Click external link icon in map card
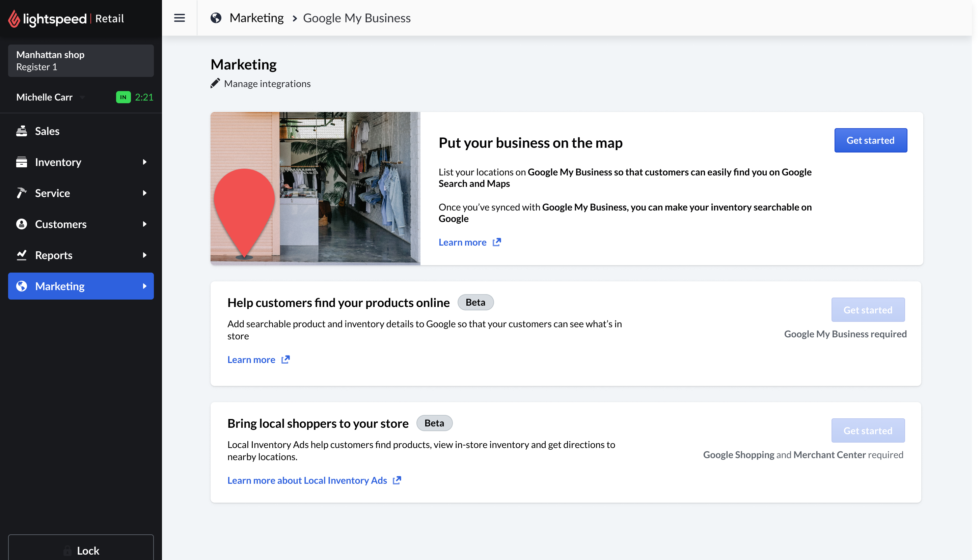The height and width of the screenshot is (560, 980). pyautogui.click(x=497, y=242)
